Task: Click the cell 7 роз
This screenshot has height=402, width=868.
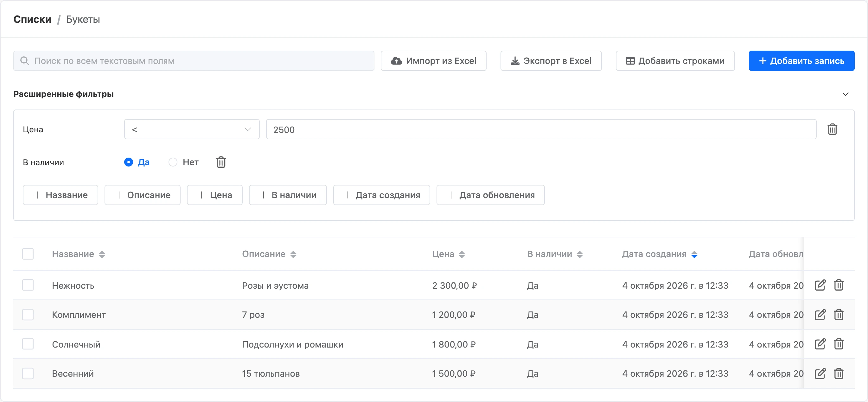Action: click(x=253, y=315)
